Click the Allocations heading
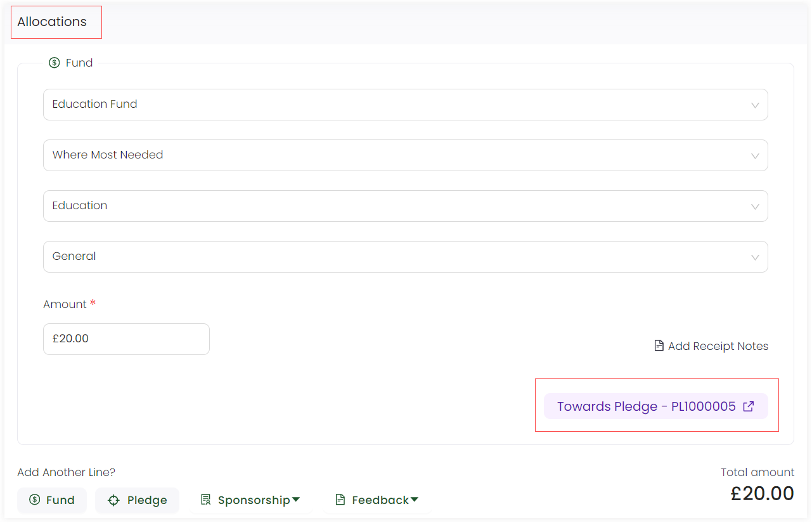The image size is (812, 523). [52, 22]
